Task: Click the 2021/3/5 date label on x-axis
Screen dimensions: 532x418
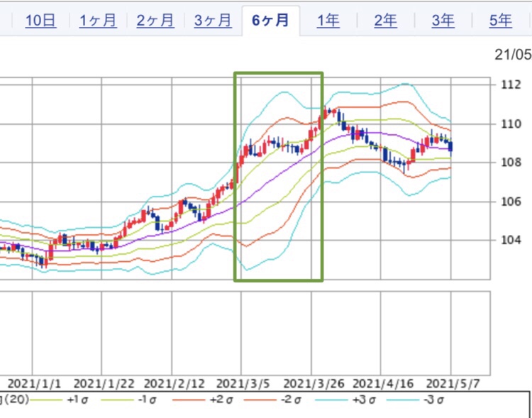Action: point(242,380)
